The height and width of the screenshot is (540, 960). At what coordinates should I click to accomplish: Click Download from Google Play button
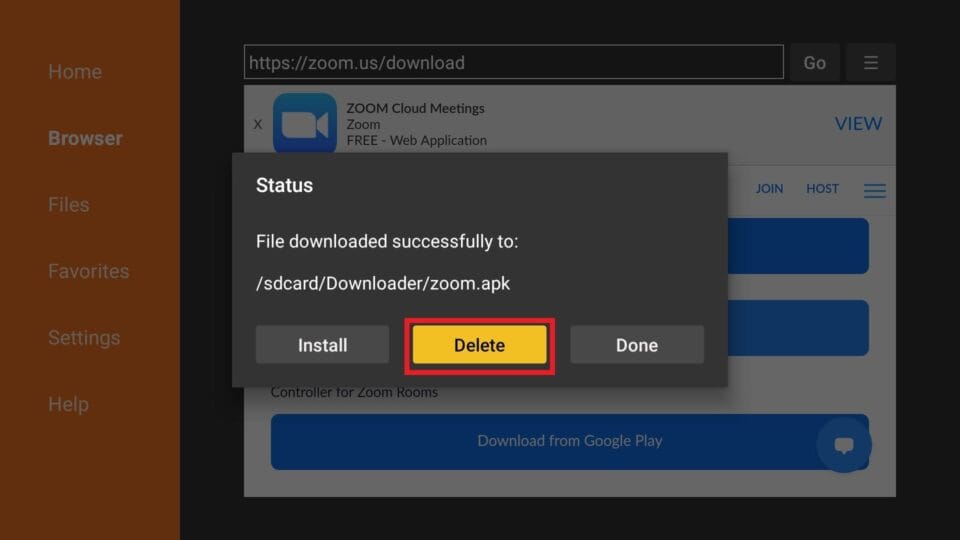click(569, 441)
